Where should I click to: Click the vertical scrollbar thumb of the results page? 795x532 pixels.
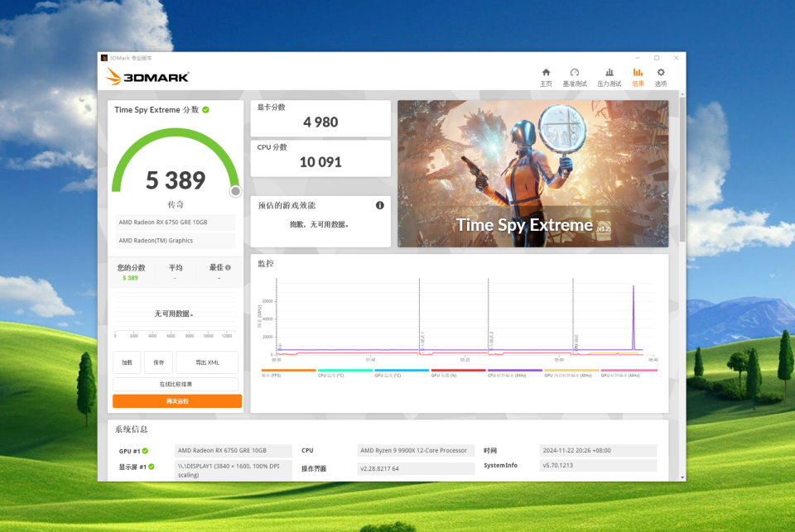click(x=682, y=170)
